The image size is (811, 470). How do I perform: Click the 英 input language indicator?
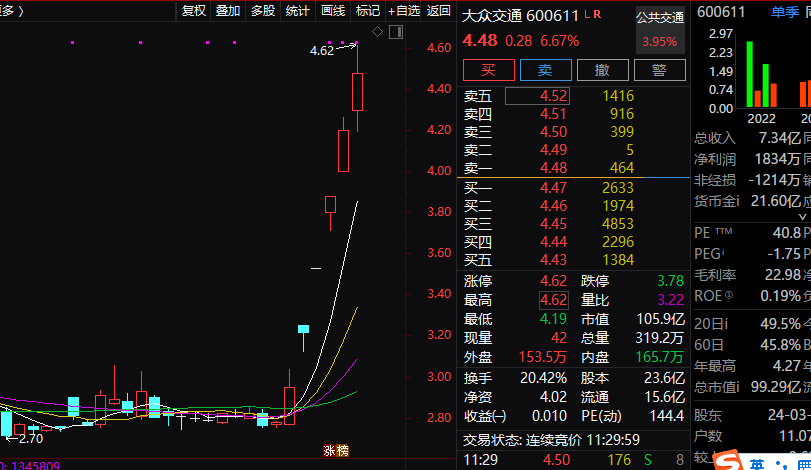pos(756,464)
